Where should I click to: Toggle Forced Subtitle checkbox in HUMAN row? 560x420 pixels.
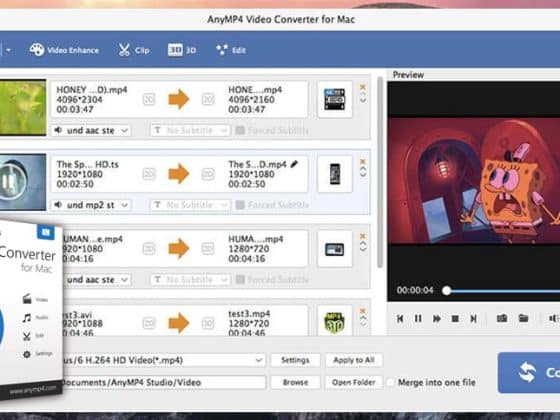[x=240, y=280]
